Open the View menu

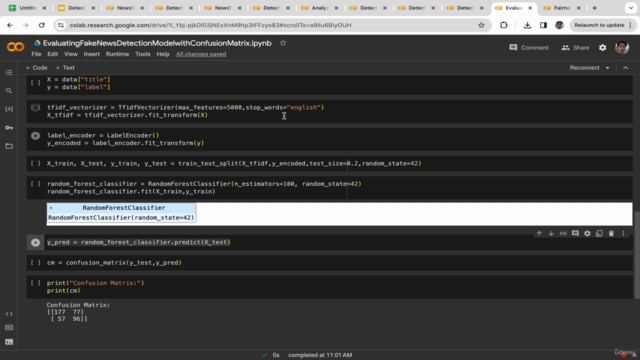(71, 54)
